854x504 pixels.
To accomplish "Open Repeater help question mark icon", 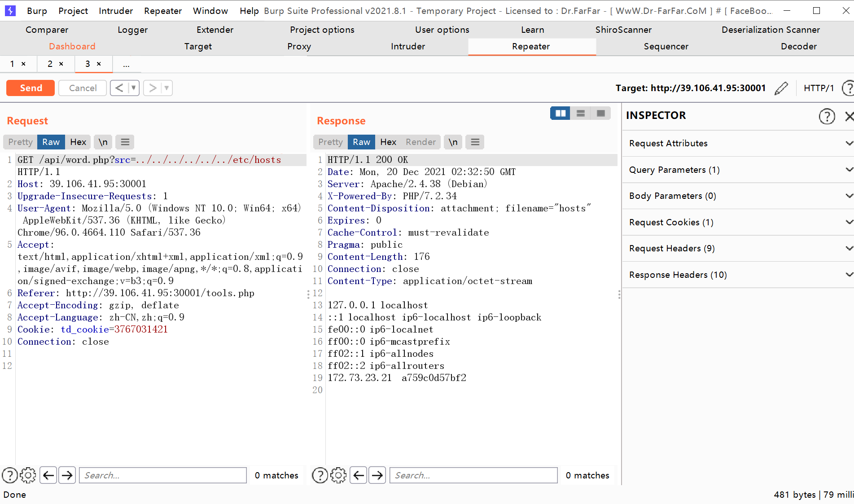I will tap(848, 88).
